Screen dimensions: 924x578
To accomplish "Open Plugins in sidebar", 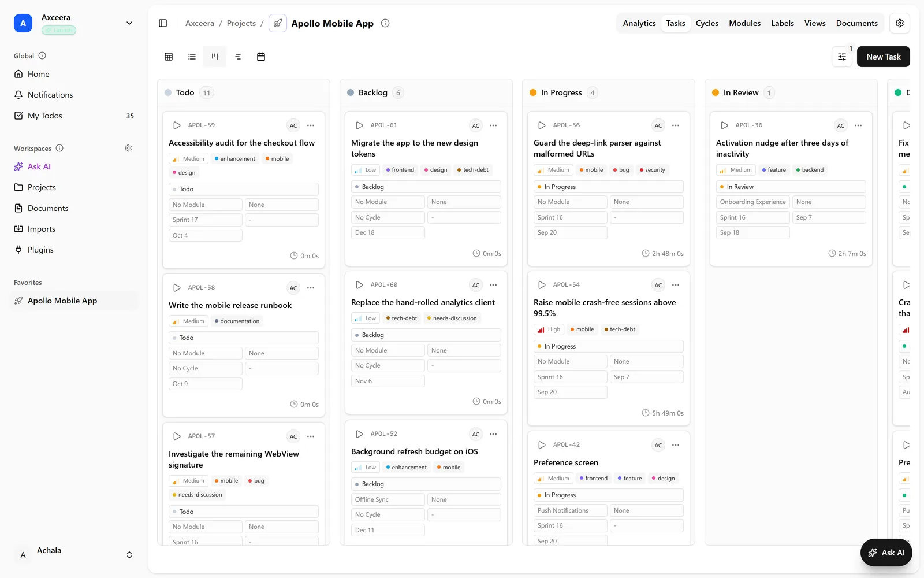I will click(74, 250).
